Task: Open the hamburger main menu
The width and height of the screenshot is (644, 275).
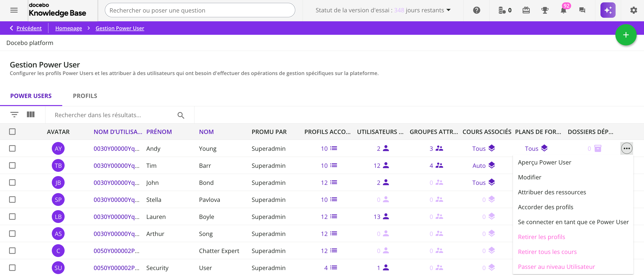Action: pos(14,10)
